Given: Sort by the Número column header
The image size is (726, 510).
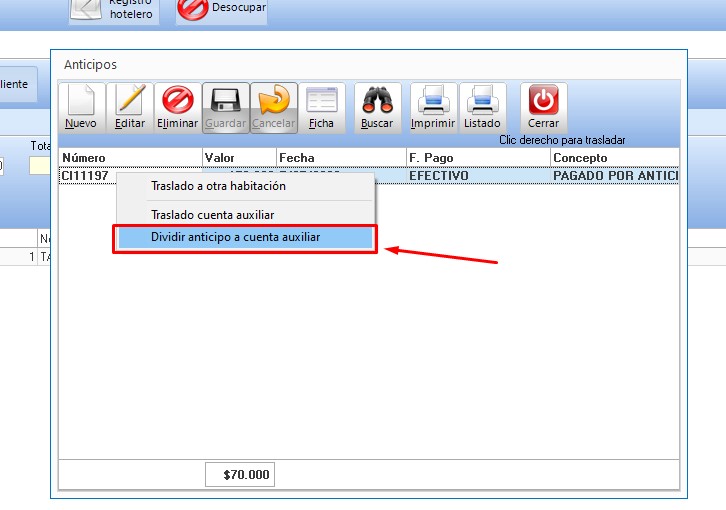Looking at the screenshot, I should 130,158.
